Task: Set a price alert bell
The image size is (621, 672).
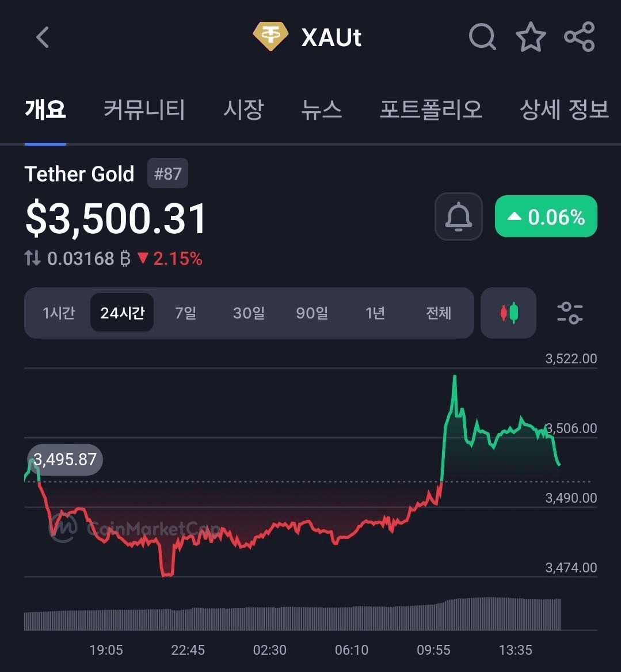Action: click(x=458, y=217)
